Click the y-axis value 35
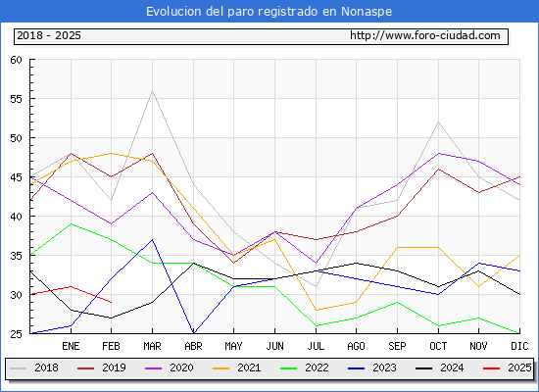 pos(16,256)
